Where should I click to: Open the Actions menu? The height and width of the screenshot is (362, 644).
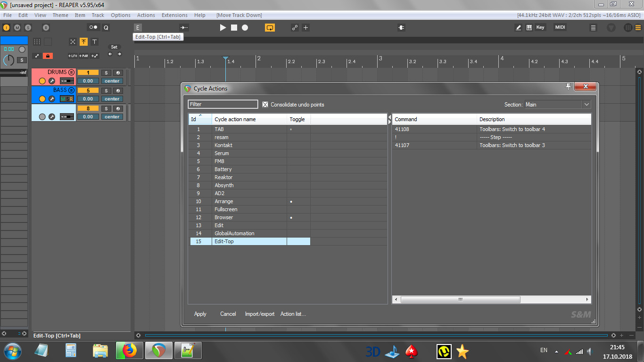point(146,15)
